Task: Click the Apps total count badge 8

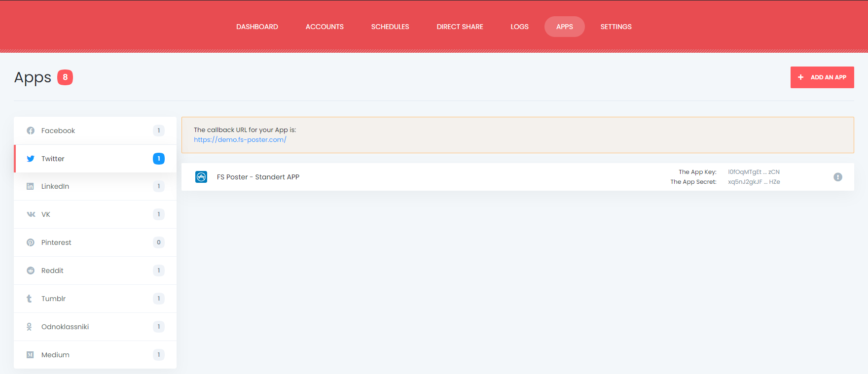Action: [x=65, y=77]
